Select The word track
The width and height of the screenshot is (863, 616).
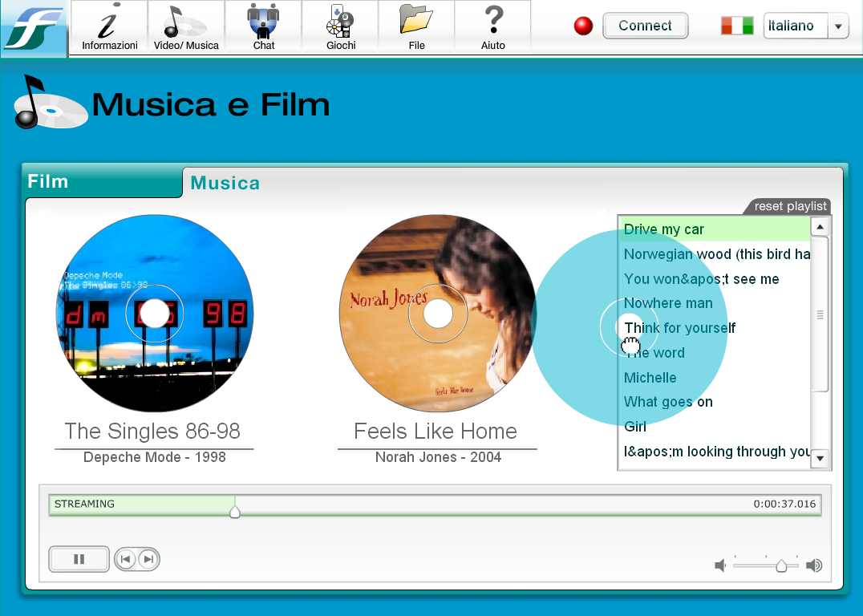tap(715, 352)
